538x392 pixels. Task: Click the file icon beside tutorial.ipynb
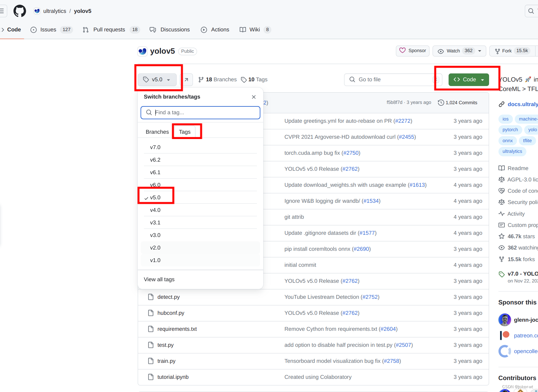point(151,377)
